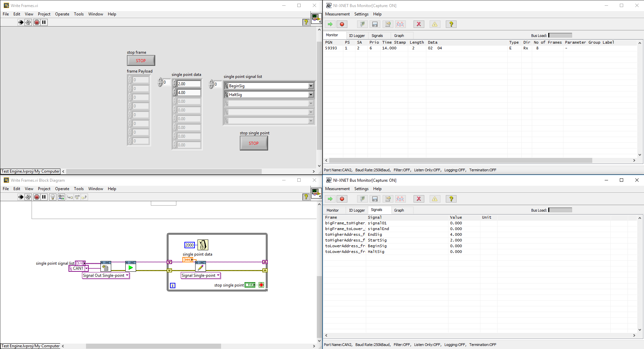Select the XNET Start node on diagram
Viewport: 644px width, 349px height.
tap(131, 267)
